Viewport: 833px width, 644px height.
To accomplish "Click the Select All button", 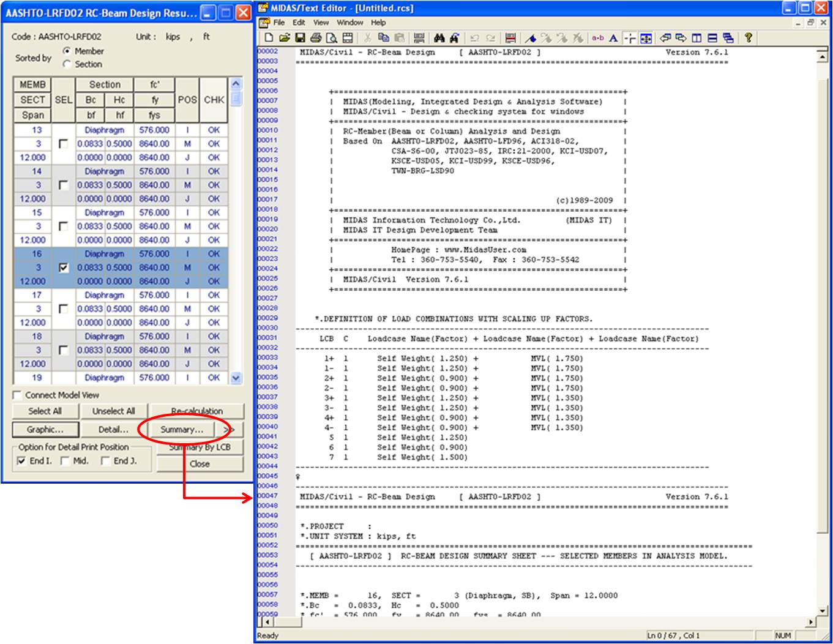I will point(44,411).
